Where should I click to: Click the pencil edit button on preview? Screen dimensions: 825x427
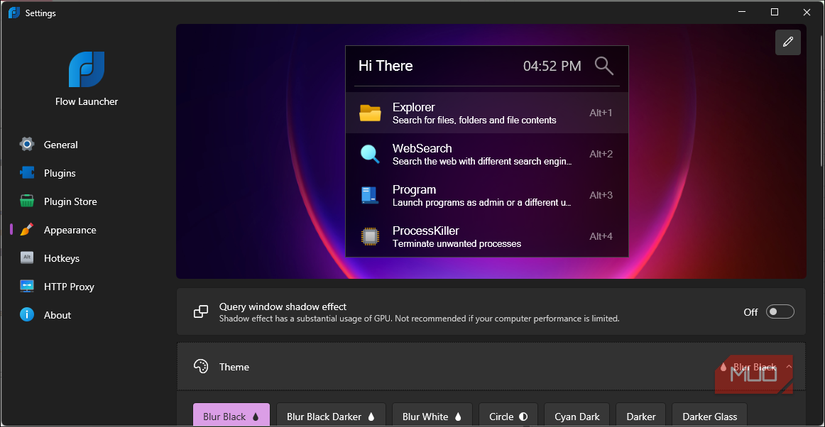[788, 42]
